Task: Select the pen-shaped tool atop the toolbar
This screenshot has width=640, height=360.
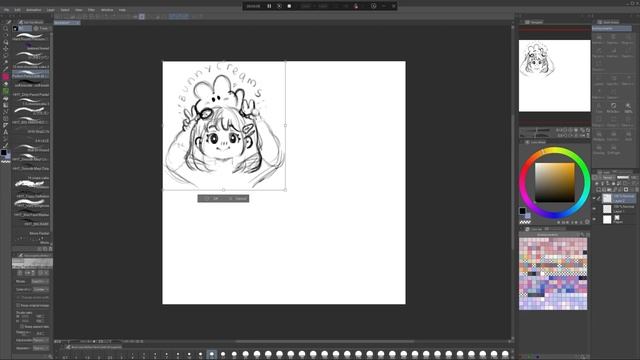Action: [9, 22]
